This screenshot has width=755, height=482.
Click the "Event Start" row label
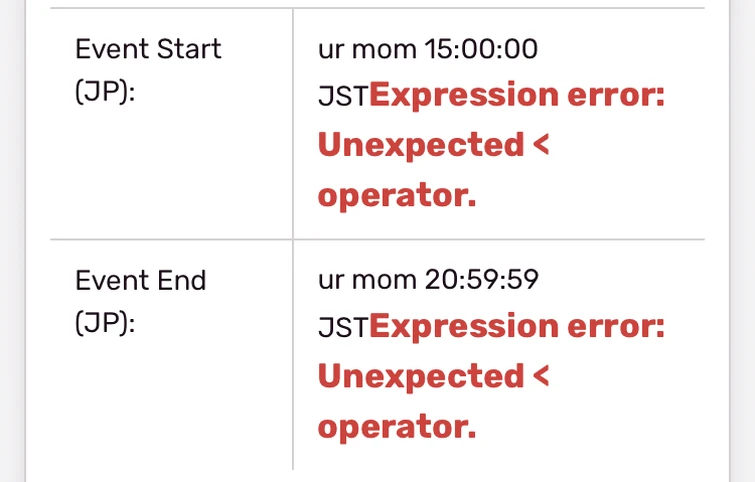point(148,48)
